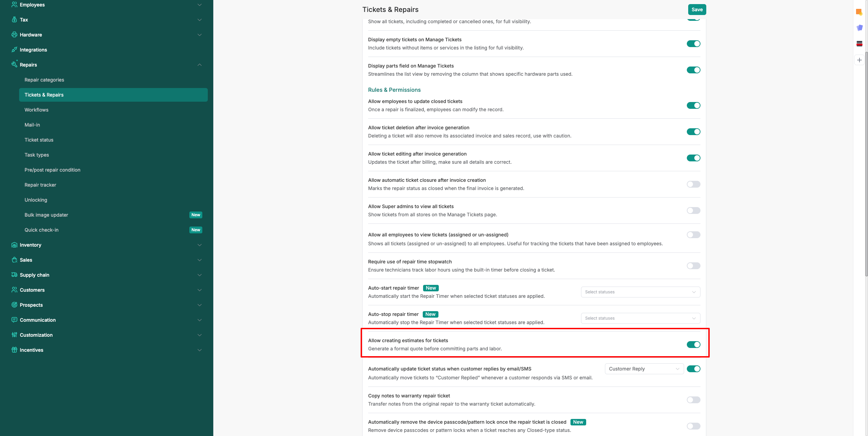Screen dimensions: 868x436
Task: Click the Customization sliders icon
Action: [14, 335]
